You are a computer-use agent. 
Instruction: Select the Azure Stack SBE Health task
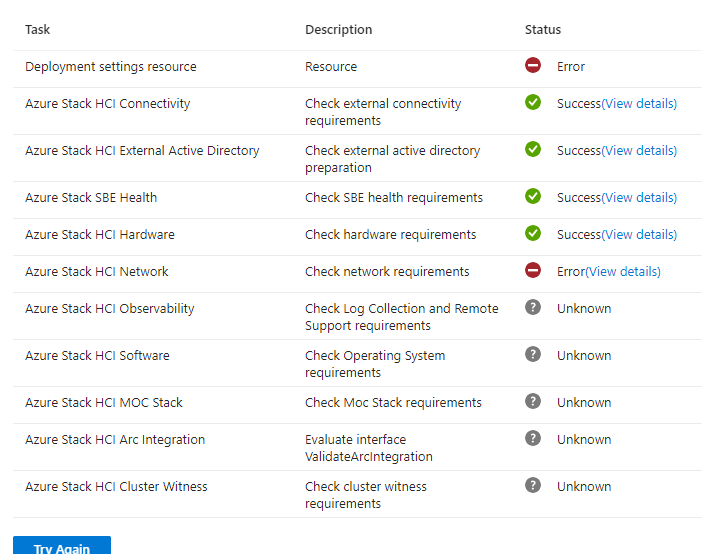(x=91, y=198)
